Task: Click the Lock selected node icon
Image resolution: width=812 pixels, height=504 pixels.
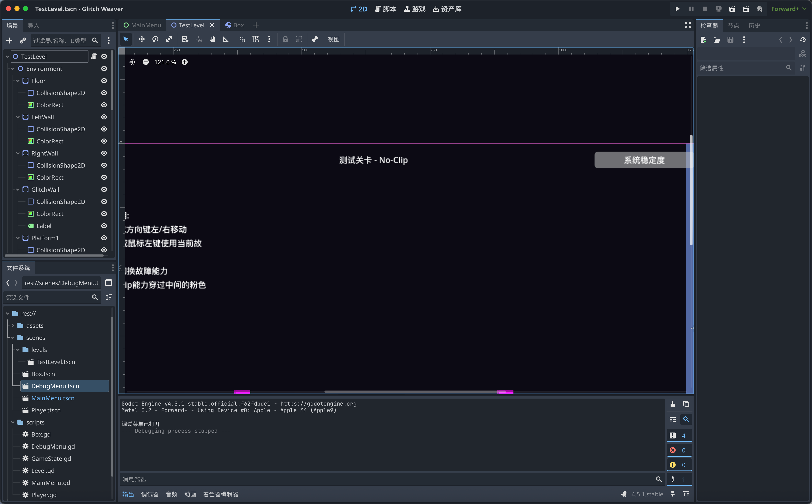Action: pyautogui.click(x=285, y=39)
